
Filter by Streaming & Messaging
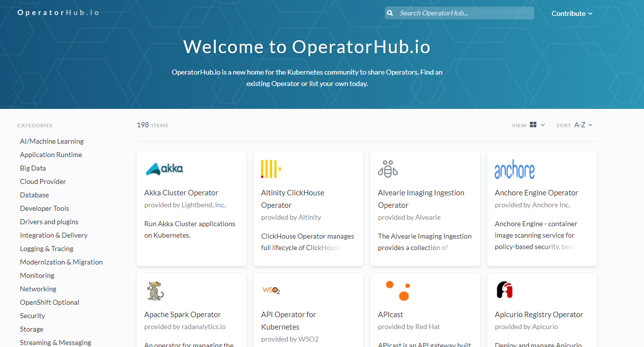tap(56, 343)
